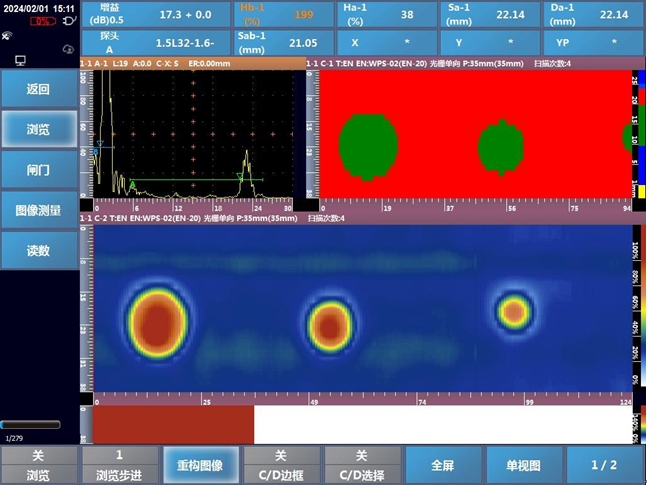Click the scan progress bar showing 1/279
Image resolution: width=647 pixels, height=488 pixels.
tap(31, 425)
